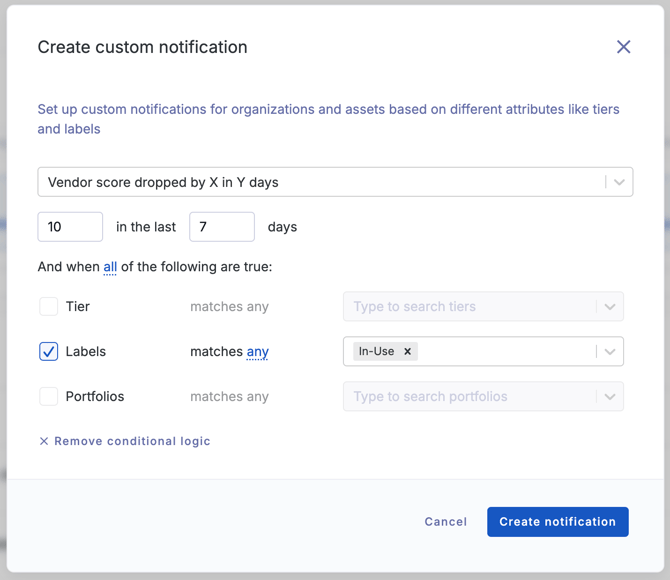Click the Type to search tiers field

tap(468, 307)
